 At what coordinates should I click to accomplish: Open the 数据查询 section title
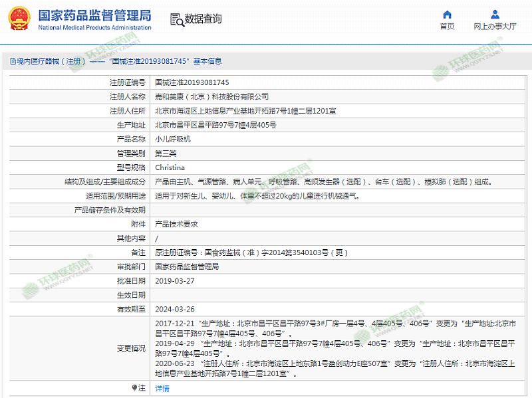(203, 19)
